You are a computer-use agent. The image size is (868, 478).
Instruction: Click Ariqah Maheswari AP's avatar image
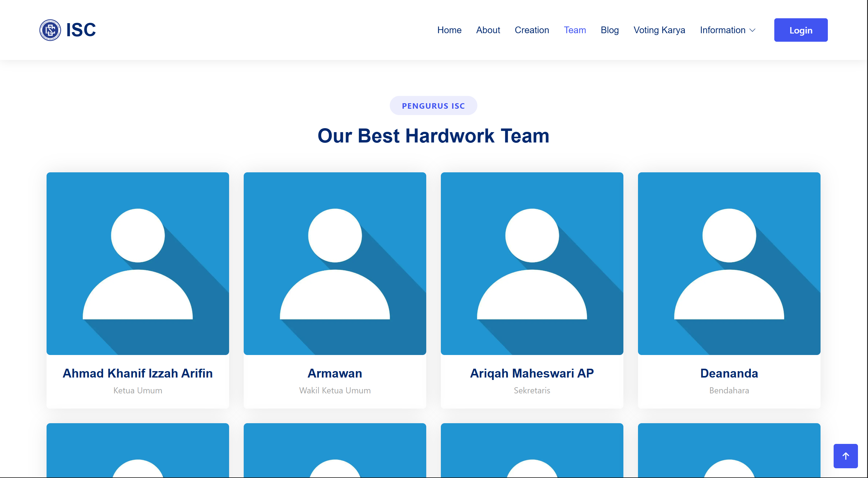532,264
